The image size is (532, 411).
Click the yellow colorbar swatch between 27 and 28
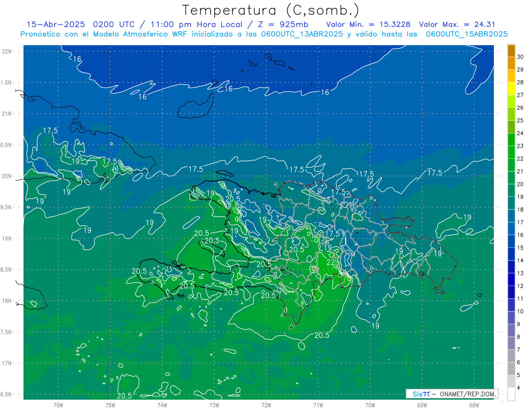511,88
